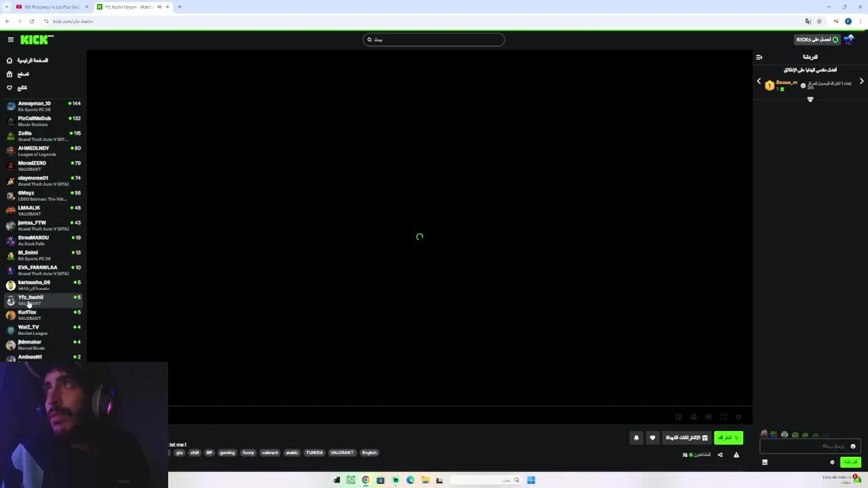Select LMAALIK channel in sidebar
This screenshot has height=488, width=868.
(43, 211)
